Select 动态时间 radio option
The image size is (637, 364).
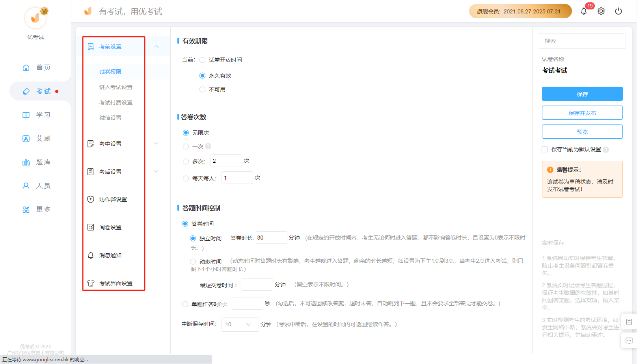click(193, 262)
